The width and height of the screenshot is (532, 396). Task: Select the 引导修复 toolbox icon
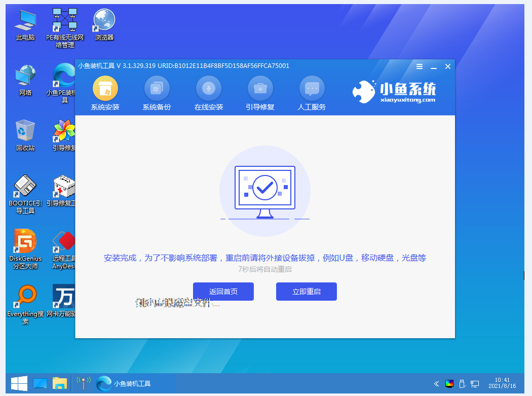[x=260, y=89]
